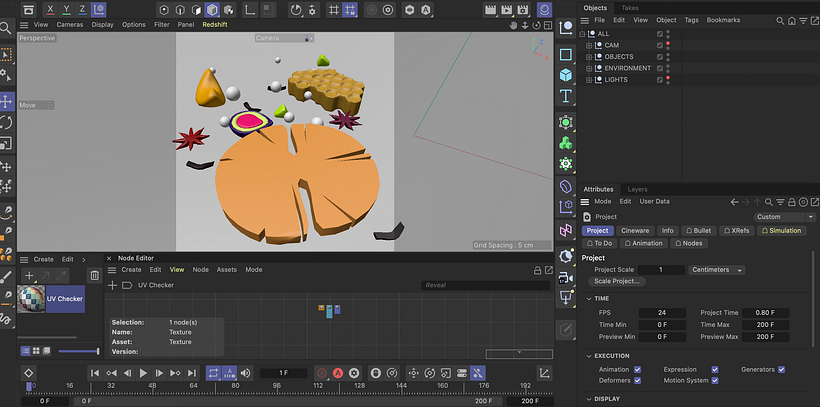Toggle the Motion System checkbox

tap(715, 380)
